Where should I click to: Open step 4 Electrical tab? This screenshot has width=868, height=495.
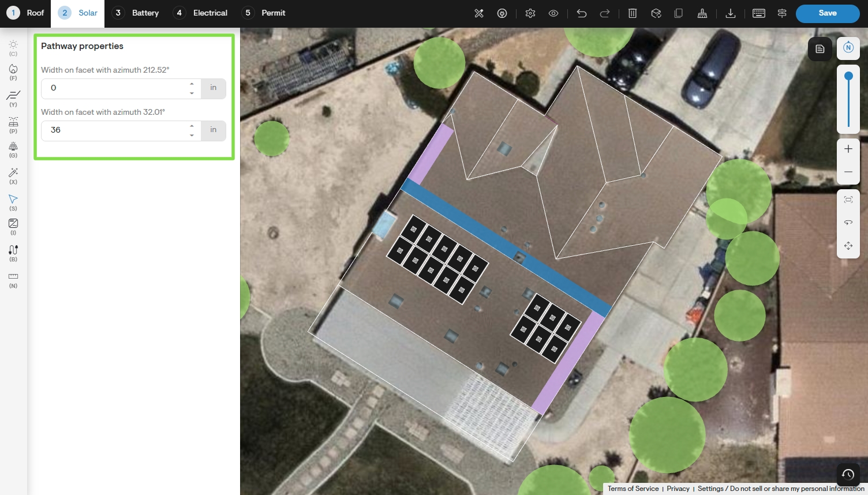click(201, 13)
